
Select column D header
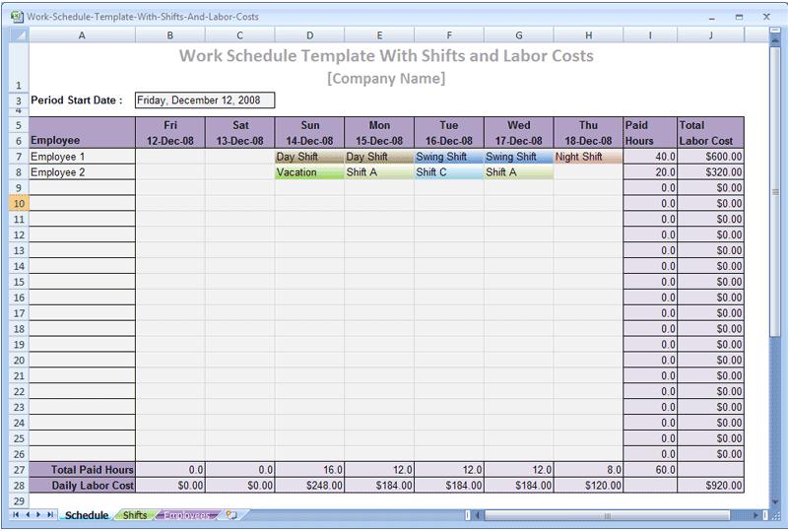tap(309, 34)
